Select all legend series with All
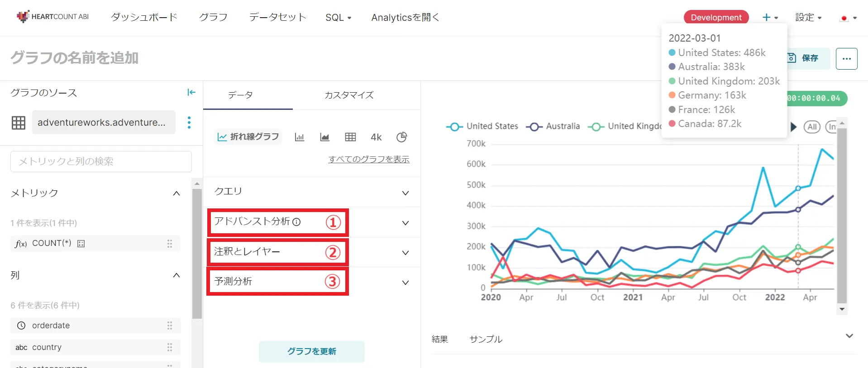Viewport: 868px width, 368px height. [x=812, y=127]
